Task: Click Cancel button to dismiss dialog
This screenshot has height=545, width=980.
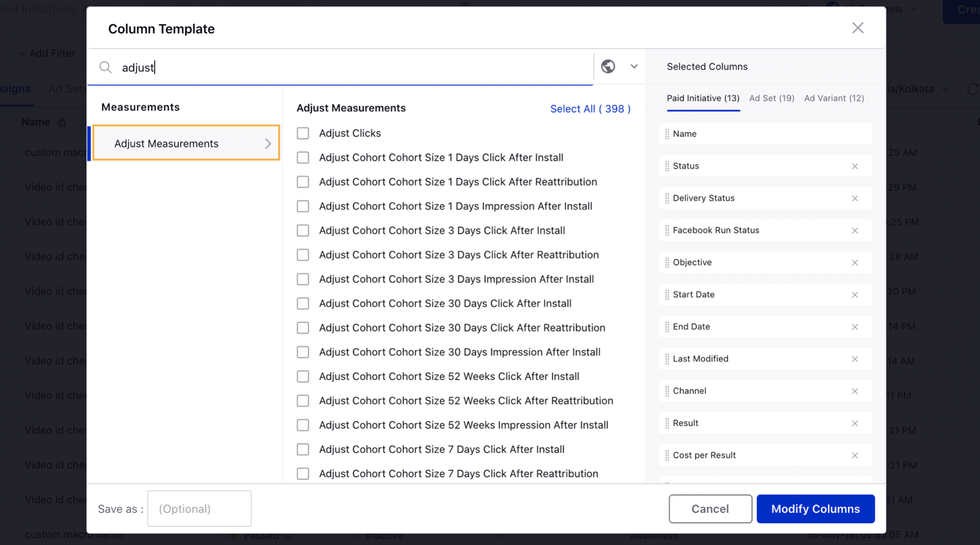Action: tap(710, 508)
